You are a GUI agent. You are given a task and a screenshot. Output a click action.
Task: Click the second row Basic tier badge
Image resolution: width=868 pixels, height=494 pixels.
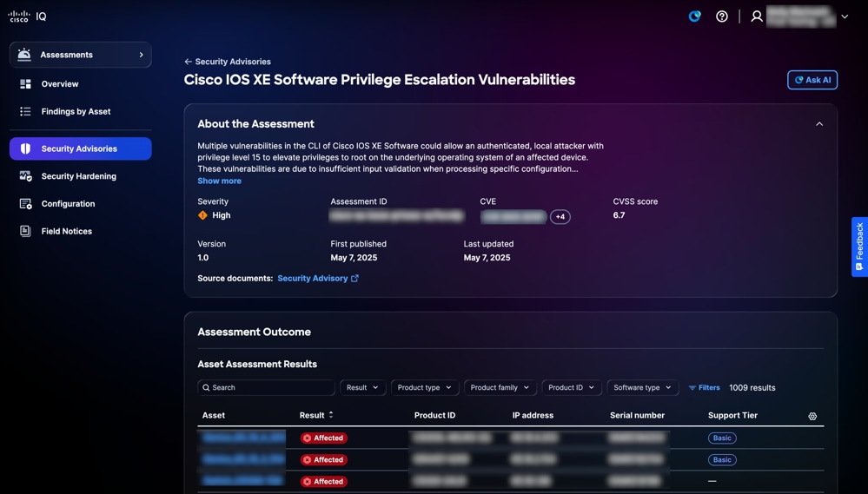(x=722, y=459)
